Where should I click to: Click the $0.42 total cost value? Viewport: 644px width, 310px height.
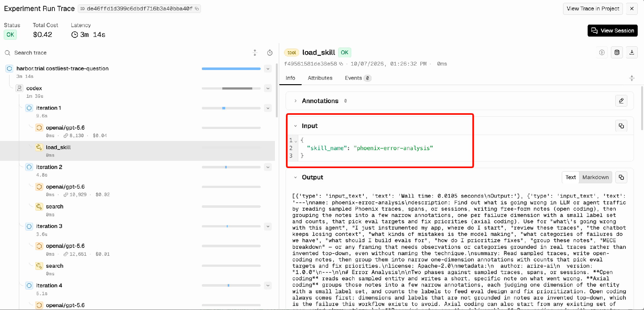pos(43,34)
